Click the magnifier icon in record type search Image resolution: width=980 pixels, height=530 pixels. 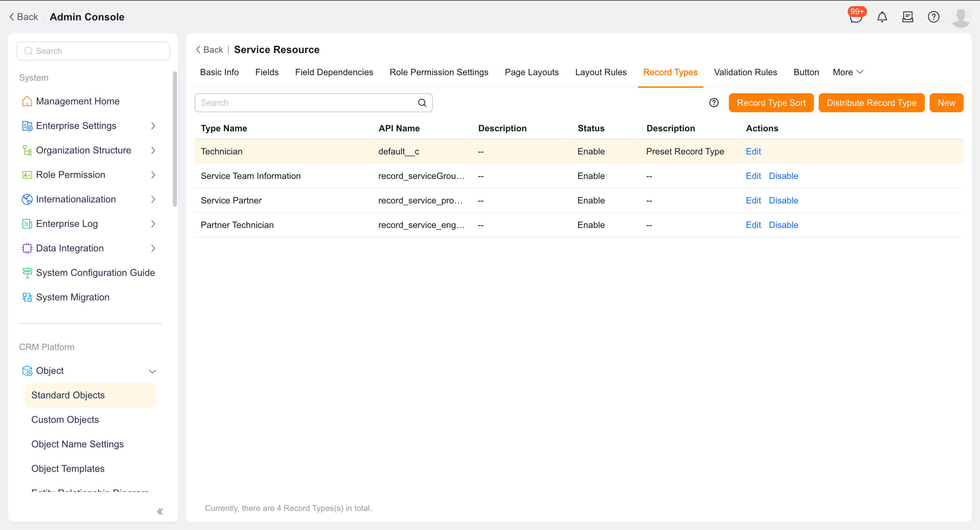pos(422,103)
